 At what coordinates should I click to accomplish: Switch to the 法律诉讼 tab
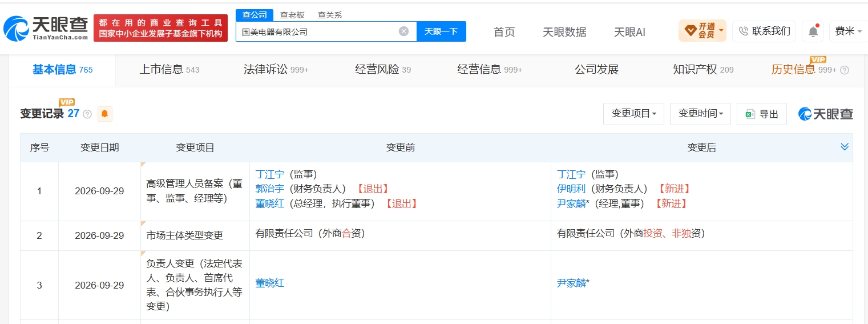(x=276, y=70)
